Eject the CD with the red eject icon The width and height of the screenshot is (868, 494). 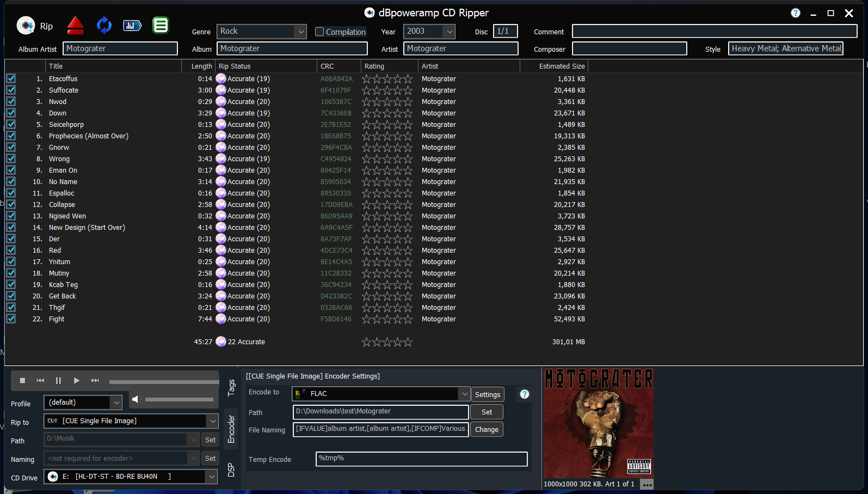pos(75,25)
